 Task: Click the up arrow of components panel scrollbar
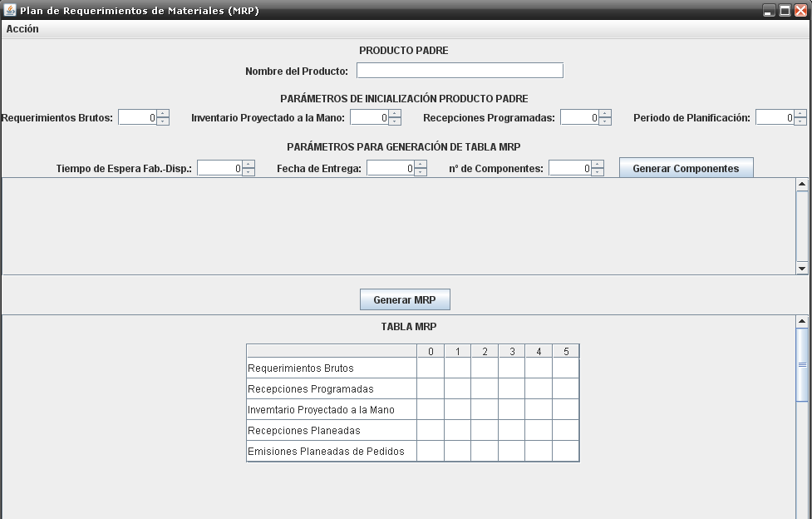(800, 185)
